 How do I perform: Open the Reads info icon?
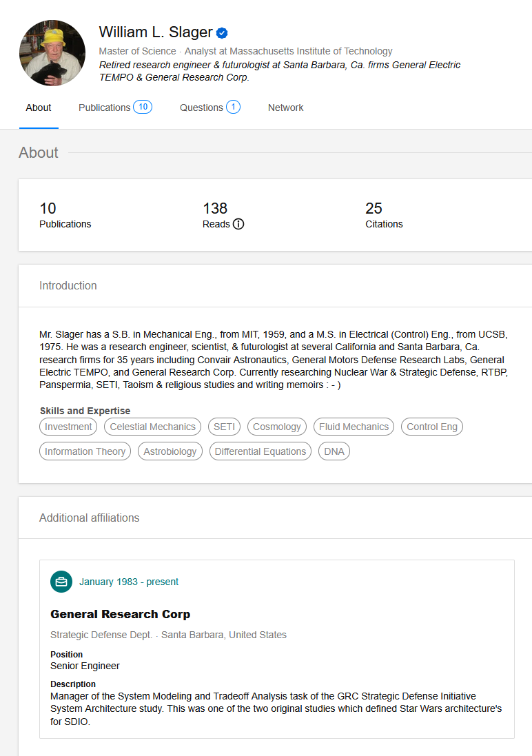tap(238, 224)
